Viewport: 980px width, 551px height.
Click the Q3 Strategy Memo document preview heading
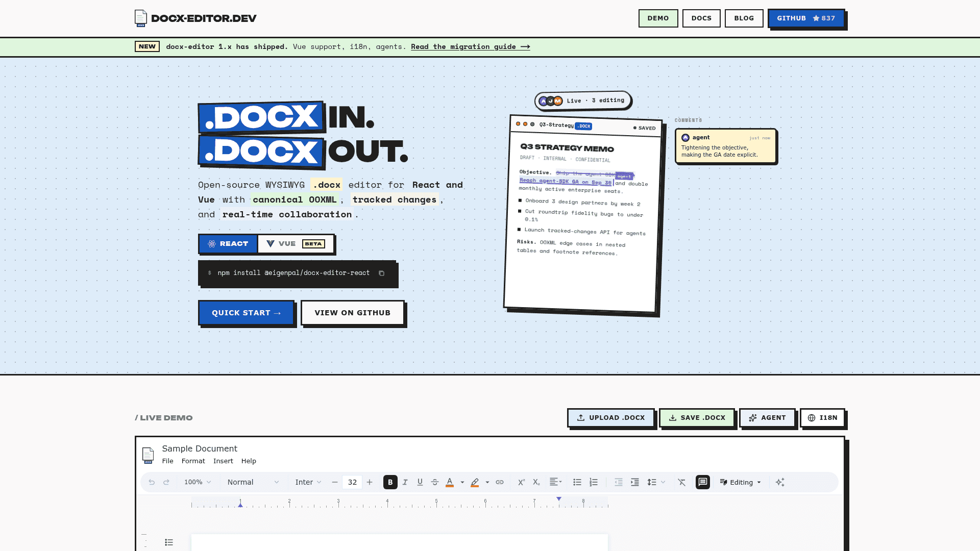coord(567,148)
